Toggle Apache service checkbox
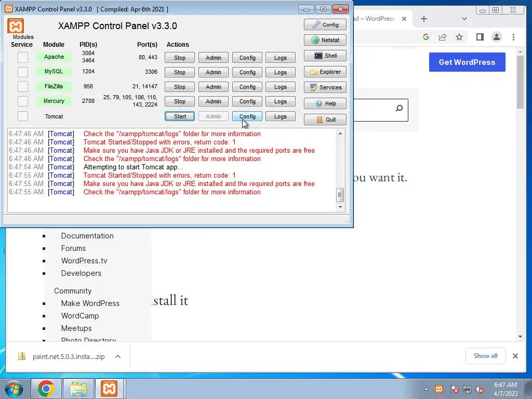Screen dimensions: 532x399 [x=23, y=57]
